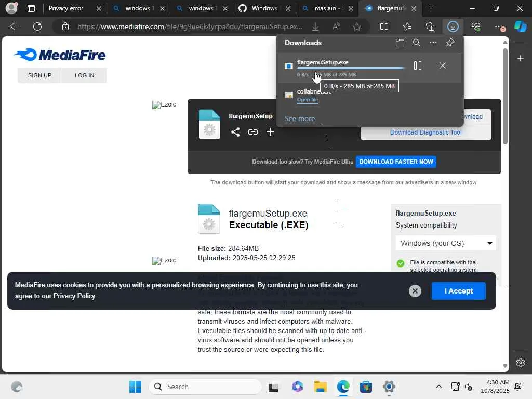Close the mas aio tab

[351, 8]
